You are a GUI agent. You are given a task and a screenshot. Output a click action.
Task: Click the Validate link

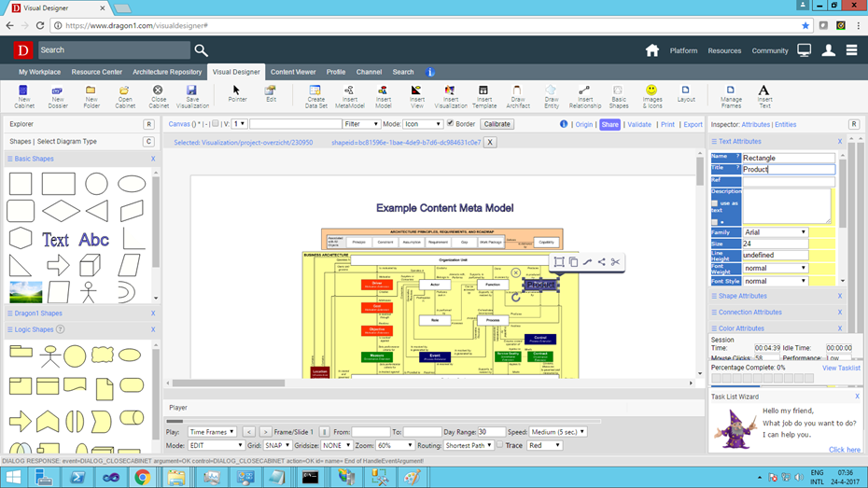tap(639, 124)
